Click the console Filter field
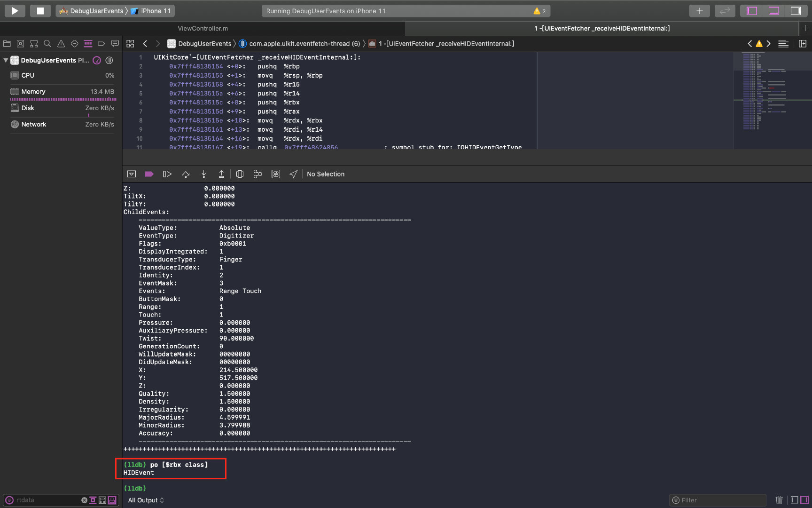The width and height of the screenshot is (812, 508). tap(718, 500)
